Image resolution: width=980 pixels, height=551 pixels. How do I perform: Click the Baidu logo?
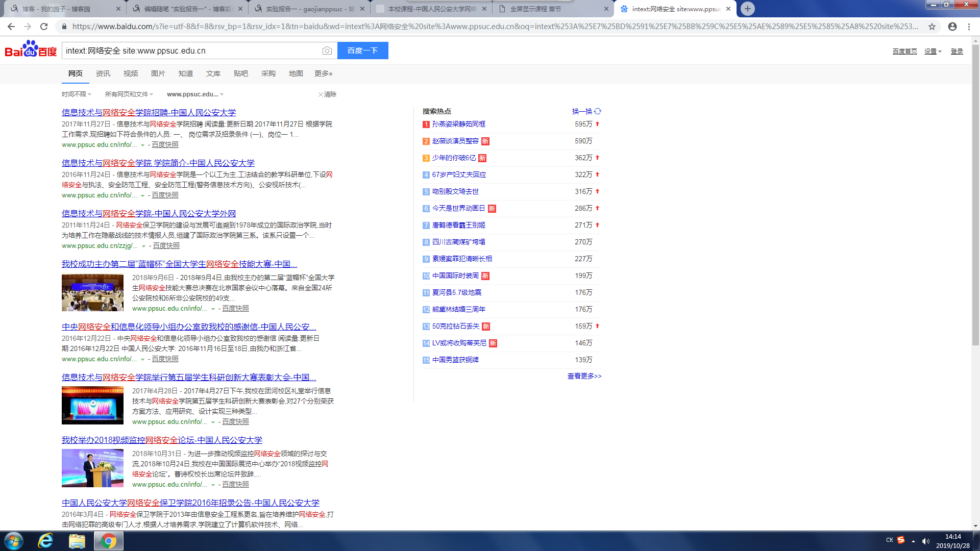pos(31,49)
